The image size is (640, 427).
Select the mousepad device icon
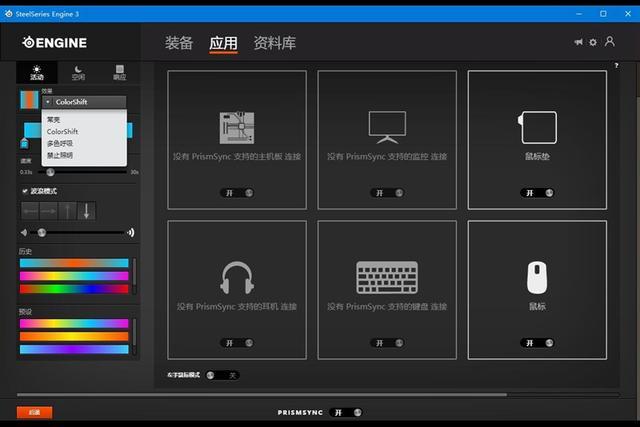click(x=537, y=127)
